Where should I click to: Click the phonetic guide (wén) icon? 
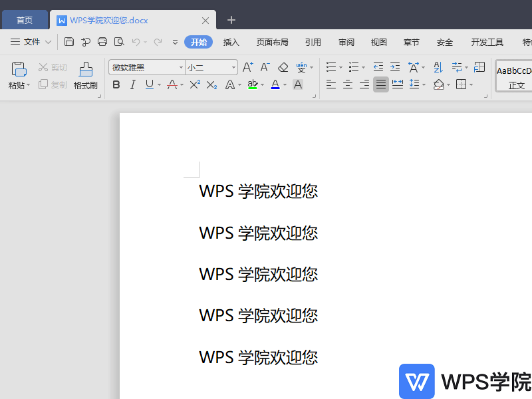[301, 67]
